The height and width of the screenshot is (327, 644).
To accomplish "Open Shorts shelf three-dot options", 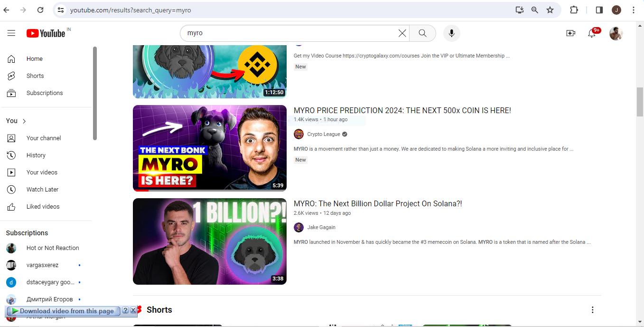I will click(592, 310).
